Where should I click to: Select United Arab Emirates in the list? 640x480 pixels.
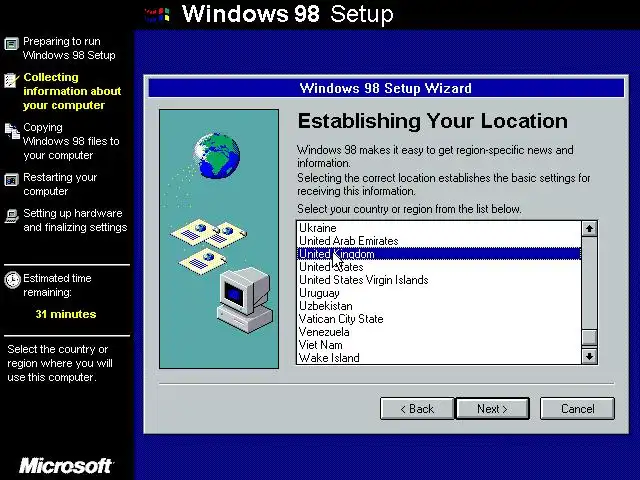coord(439,241)
